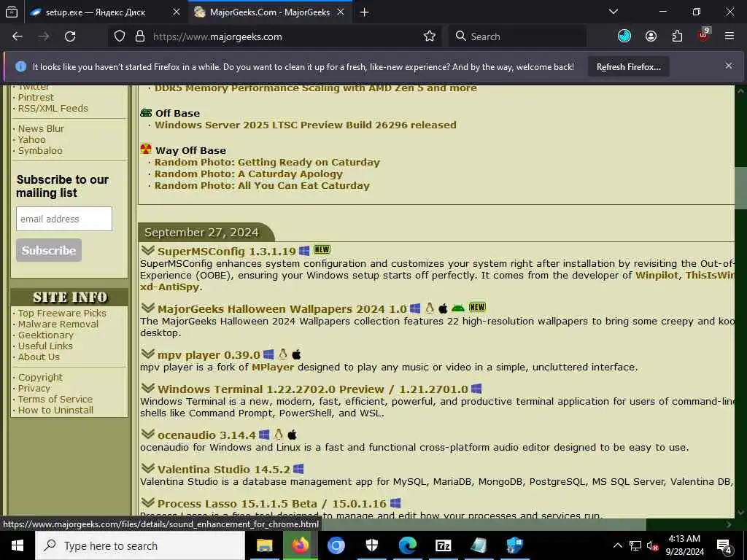This screenshot has height=560, width=747.
Task: Click the Firefox Search box
Action: point(517,36)
